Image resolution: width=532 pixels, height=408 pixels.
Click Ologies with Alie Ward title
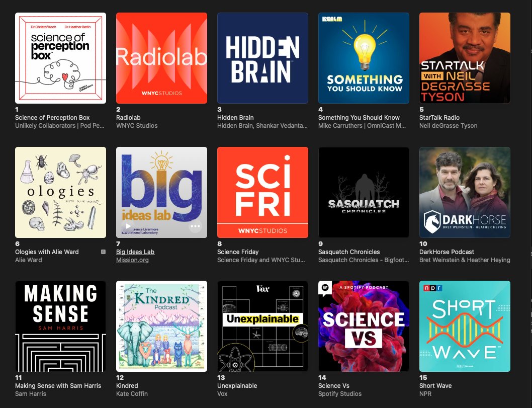click(x=47, y=252)
